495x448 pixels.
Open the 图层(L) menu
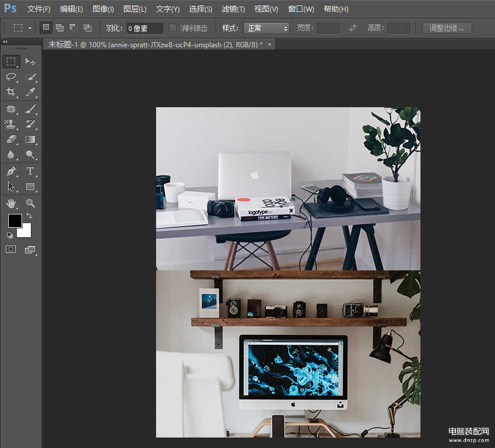point(135,9)
